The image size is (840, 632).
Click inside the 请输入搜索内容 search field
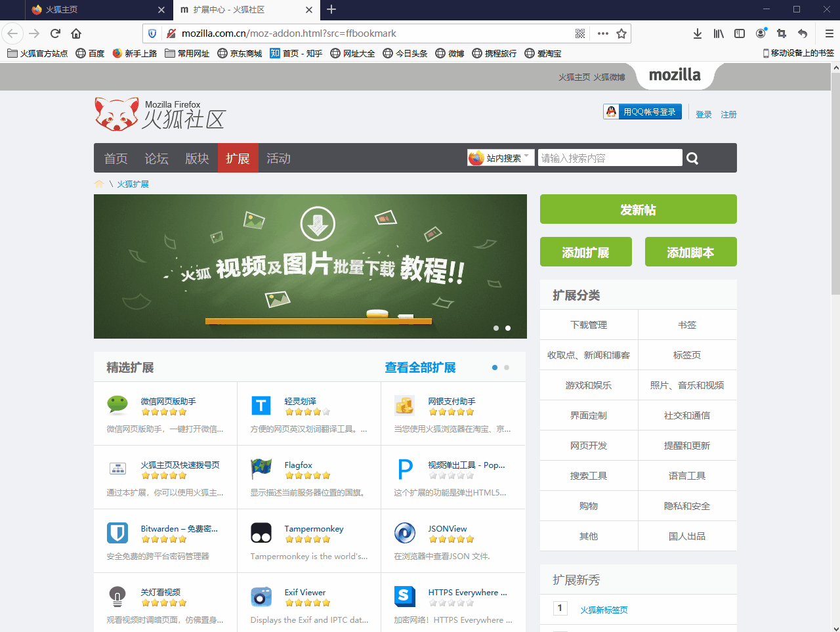(x=610, y=158)
